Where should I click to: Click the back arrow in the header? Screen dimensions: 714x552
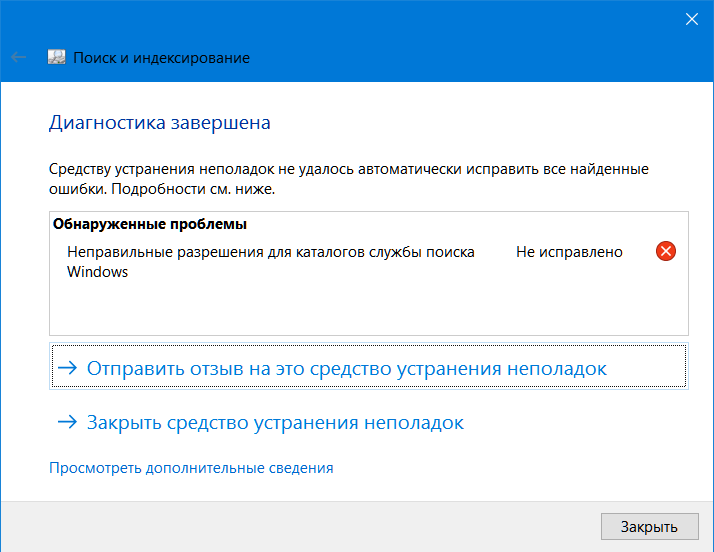tap(18, 58)
